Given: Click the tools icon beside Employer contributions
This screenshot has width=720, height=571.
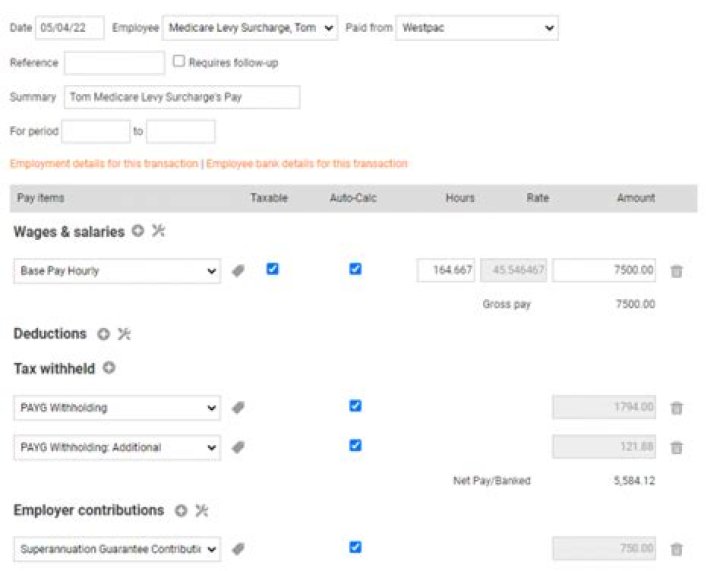Looking at the screenshot, I should coord(201,510).
